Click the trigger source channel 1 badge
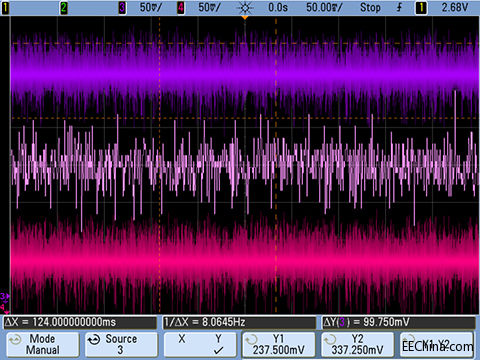Image resolution: width=480 pixels, height=360 pixels. coord(421,7)
